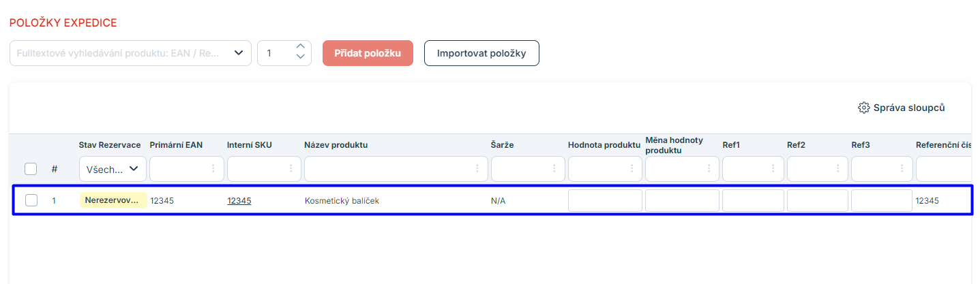The height and width of the screenshot is (284, 980).
Task: Tick the checkbox for row 1
Action: click(31, 200)
